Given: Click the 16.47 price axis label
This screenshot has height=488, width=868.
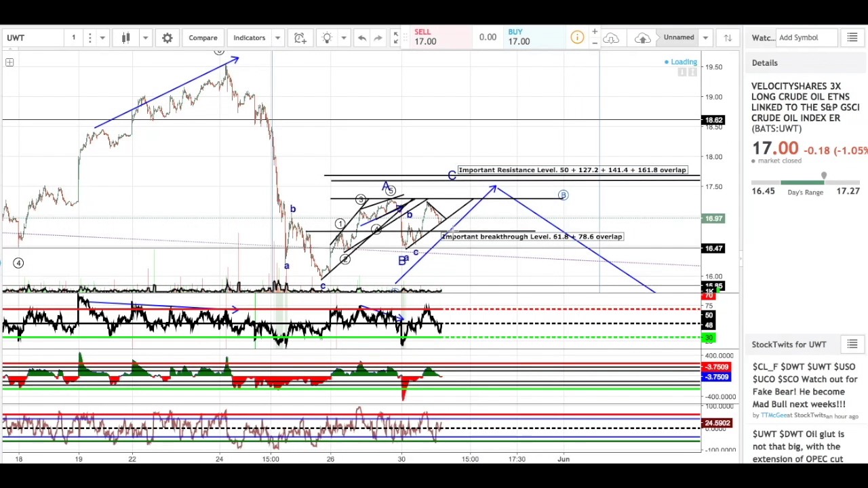Looking at the screenshot, I should click(x=713, y=249).
